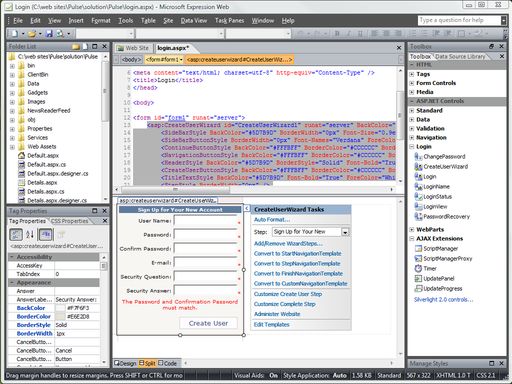512x384 pixels.
Task: Open the Step dropdown in CreateUserWizard Tasks
Action: coord(345,232)
